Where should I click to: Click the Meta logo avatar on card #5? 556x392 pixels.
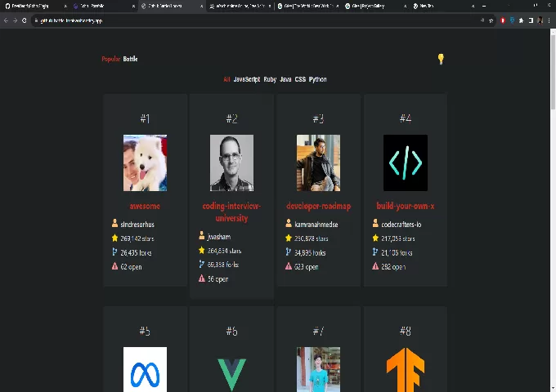click(x=145, y=369)
